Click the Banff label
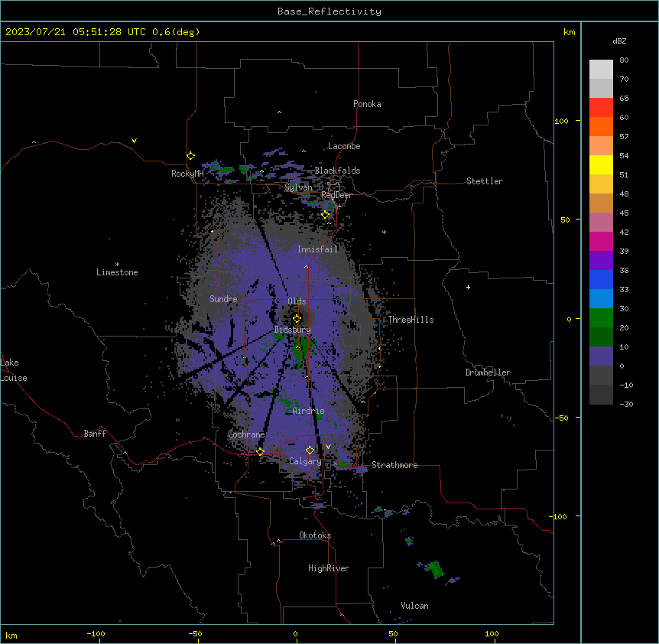The height and width of the screenshot is (644, 659). coord(95,434)
